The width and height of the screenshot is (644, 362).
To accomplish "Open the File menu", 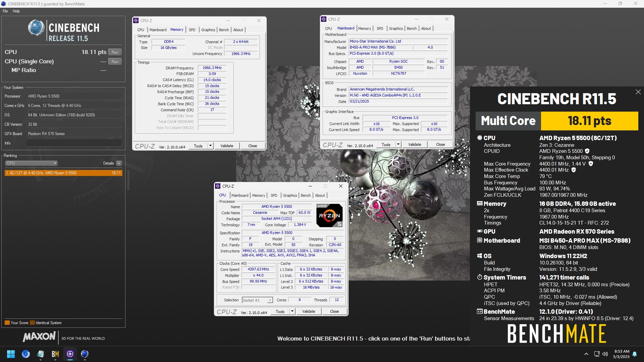I will pyautogui.click(x=5, y=11).
